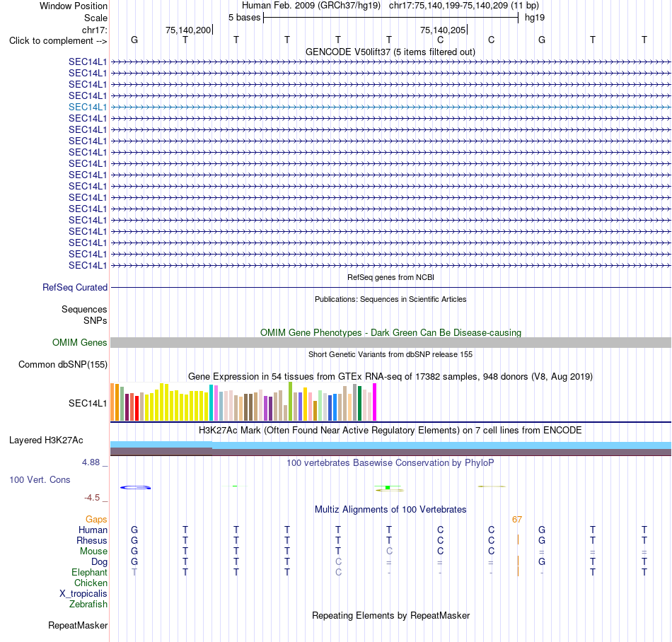Click the 'Click to complement -->' label
The height and width of the screenshot is (642, 672).
[x=58, y=41]
